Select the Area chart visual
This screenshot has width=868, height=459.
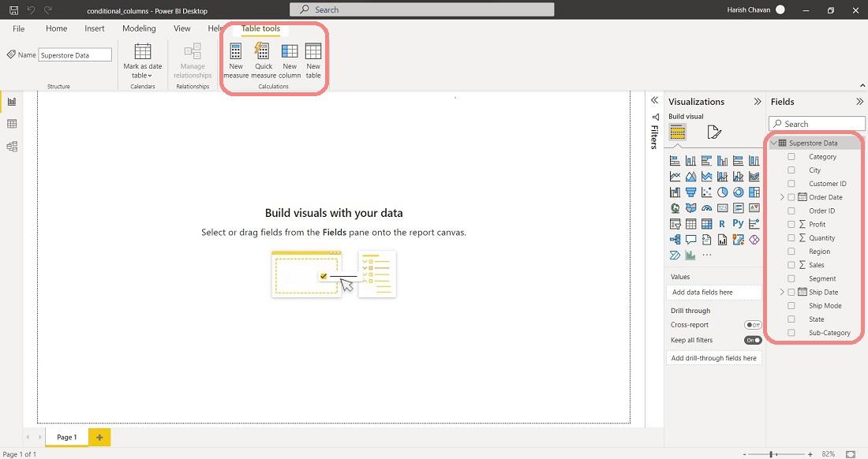click(691, 177)
